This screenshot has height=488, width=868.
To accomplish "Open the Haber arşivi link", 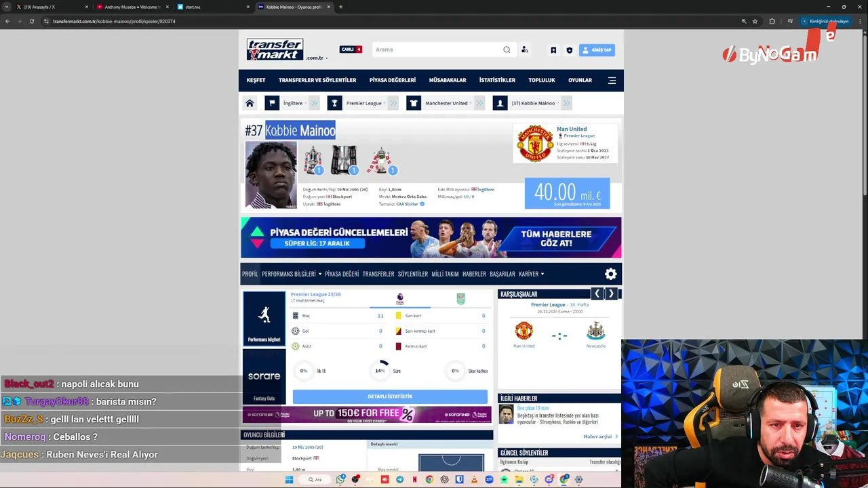I will point(600,436).
